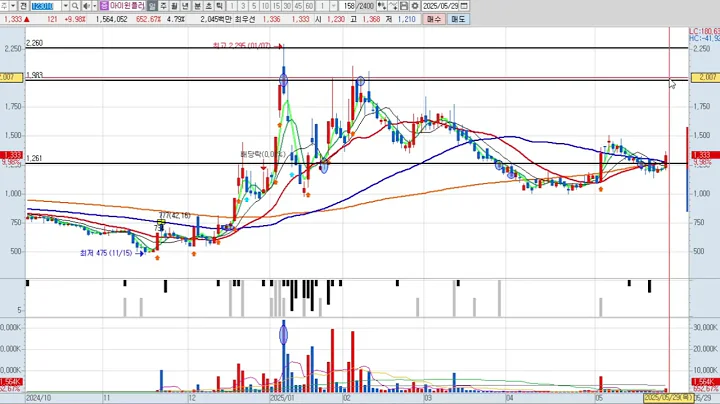
Task: Choose the 30 interval button
Action: (x=287, y=6)
